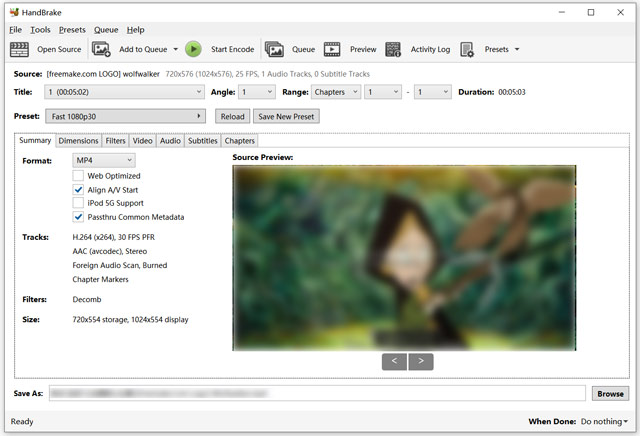Click the source name '[freemake.com LOGO] wolfwalker'
640x436 pixels.
tap(103, 74)
